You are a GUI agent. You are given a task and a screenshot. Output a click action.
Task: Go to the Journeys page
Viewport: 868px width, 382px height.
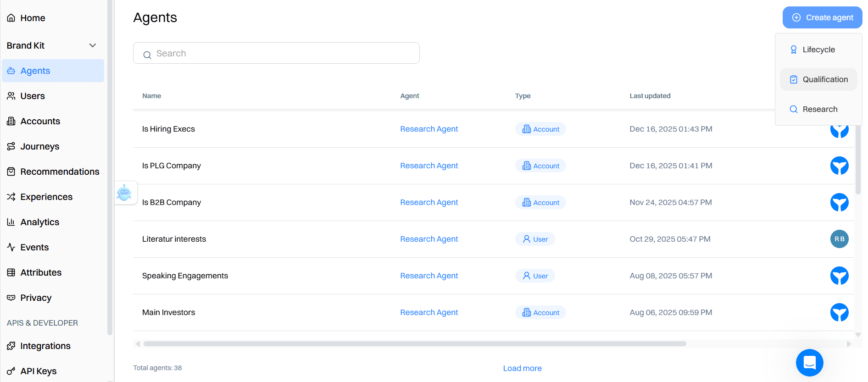pos(53,146)
